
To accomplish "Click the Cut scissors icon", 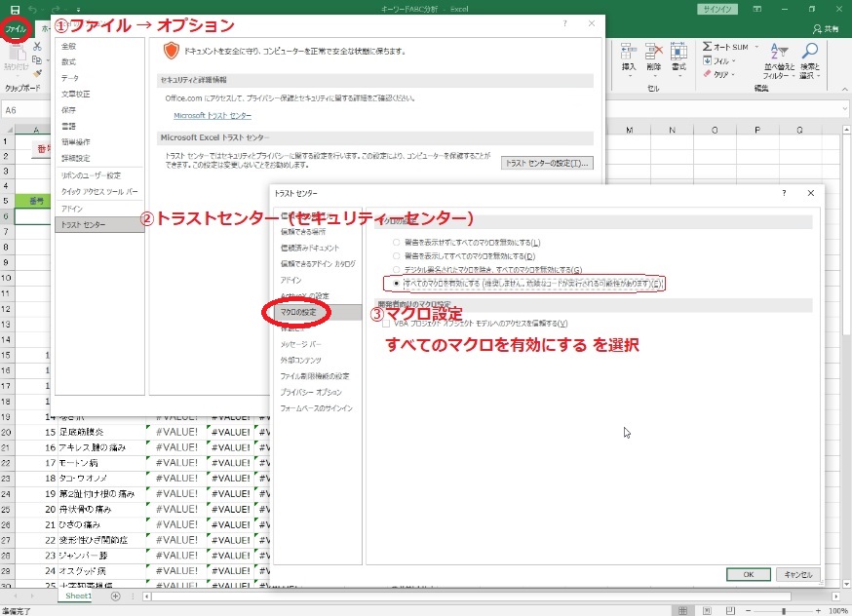I will tap(37, 47).
